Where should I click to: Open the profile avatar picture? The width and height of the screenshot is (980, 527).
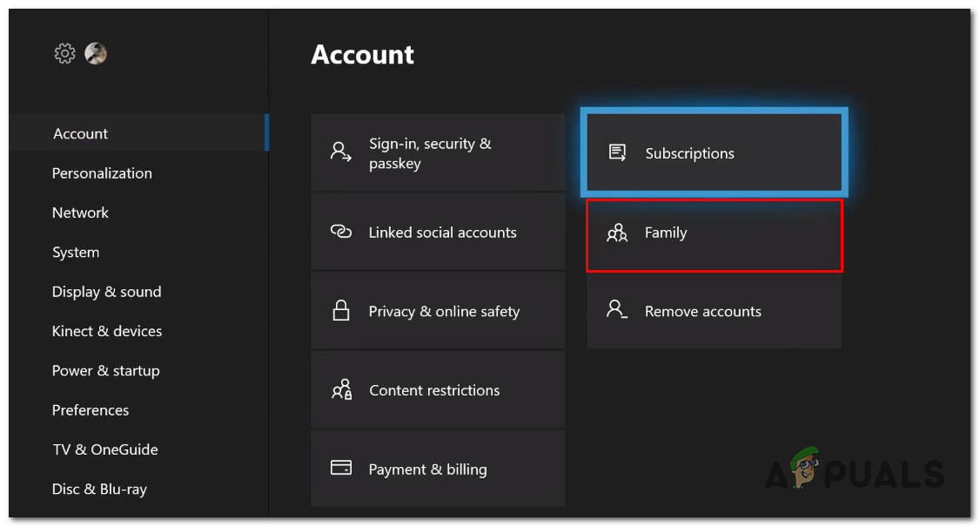coord(96,54)
